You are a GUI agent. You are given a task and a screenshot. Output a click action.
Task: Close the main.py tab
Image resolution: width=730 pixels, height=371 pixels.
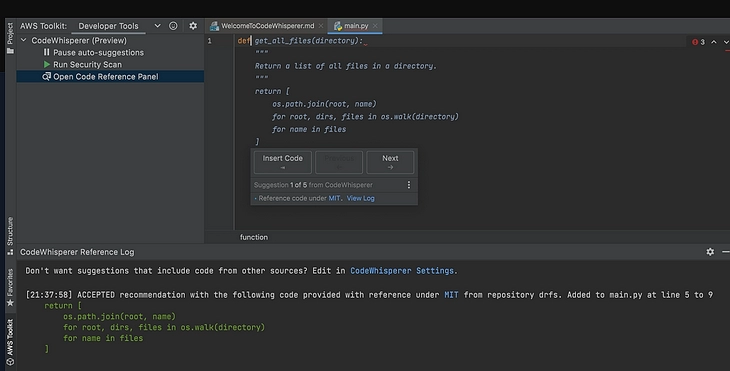click(375, 26)
